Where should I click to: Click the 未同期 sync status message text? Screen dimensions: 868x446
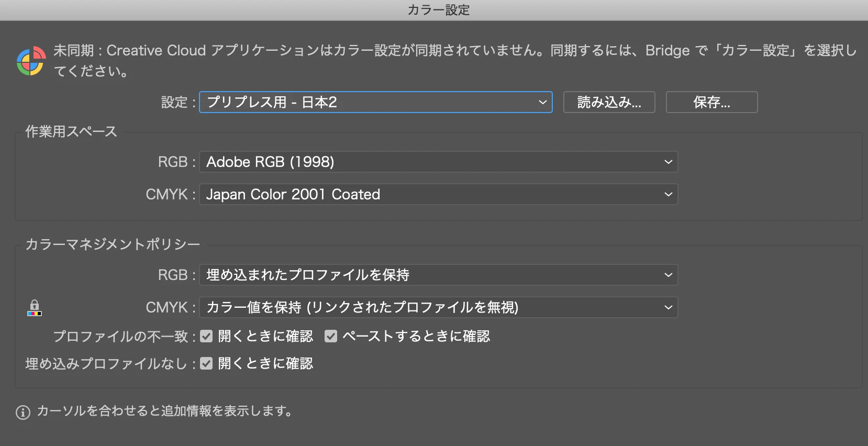(x=454, y=61)
